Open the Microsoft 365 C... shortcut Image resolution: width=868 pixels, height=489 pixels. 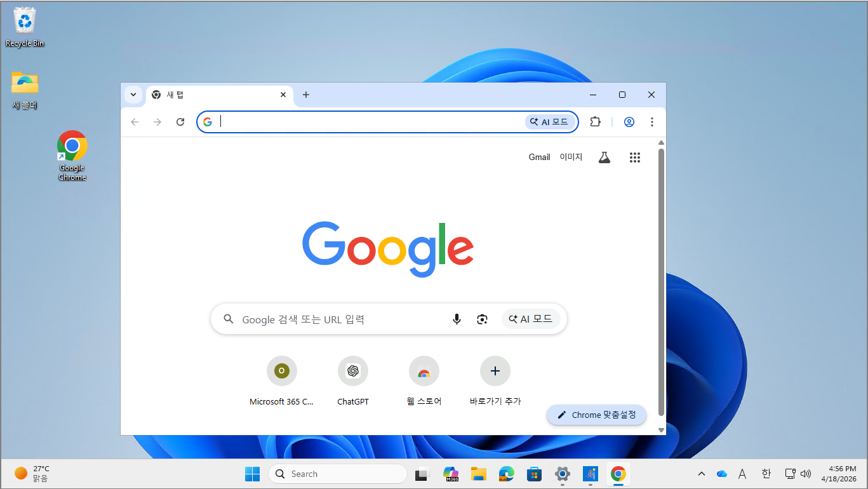click(282, 381)
